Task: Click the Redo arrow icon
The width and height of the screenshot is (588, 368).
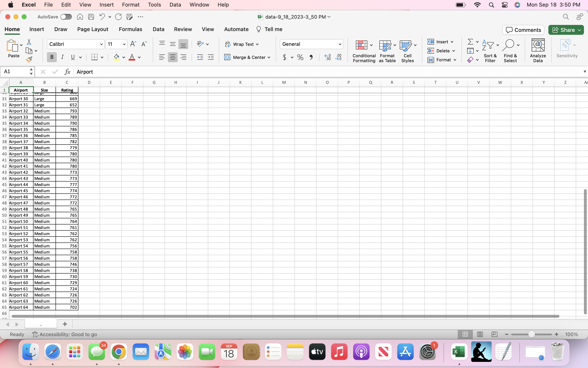Action: [x=118, y=17]
